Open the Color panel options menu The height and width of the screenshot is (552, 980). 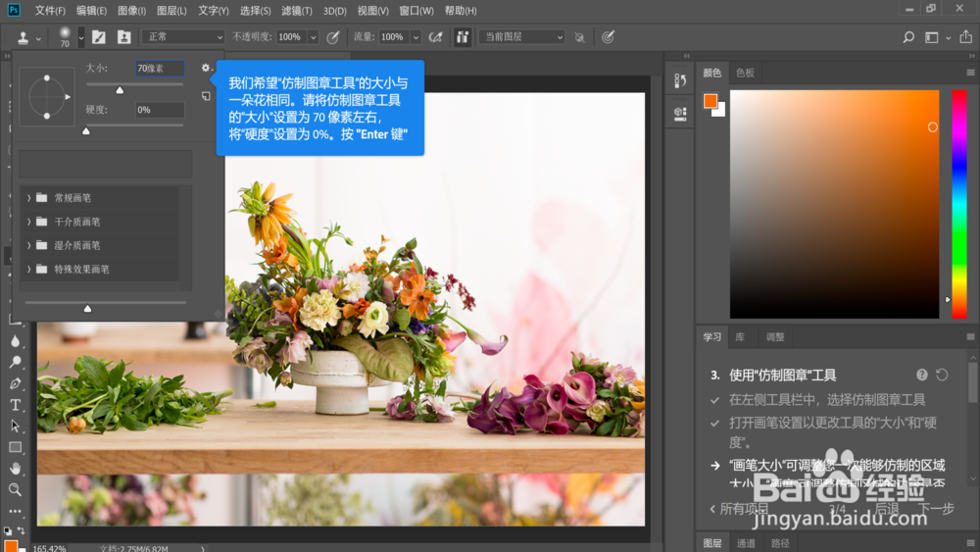tap(970, 73)
